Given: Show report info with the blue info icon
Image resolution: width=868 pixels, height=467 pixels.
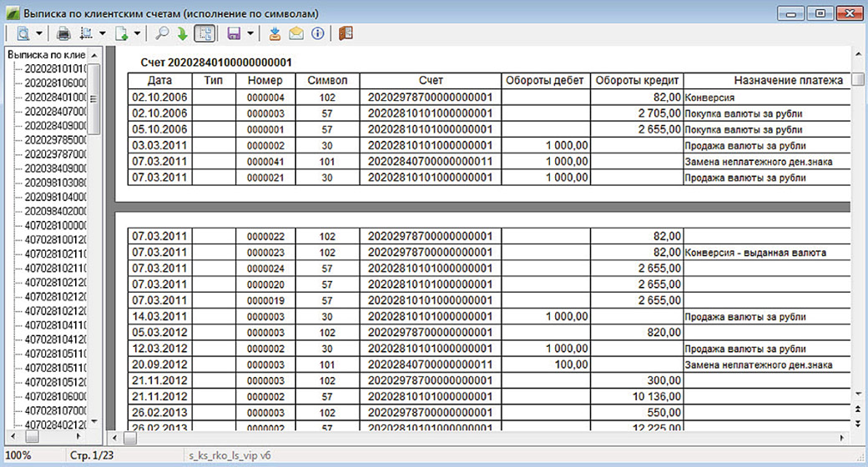Looking at the screenshot, I should [x=317, y=33].
